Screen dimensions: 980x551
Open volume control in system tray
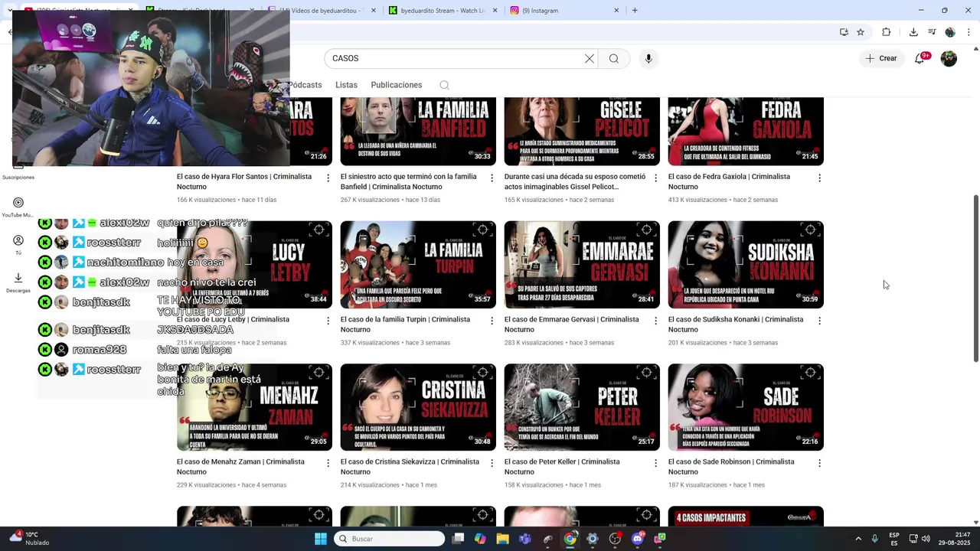[x=926, y=539]
